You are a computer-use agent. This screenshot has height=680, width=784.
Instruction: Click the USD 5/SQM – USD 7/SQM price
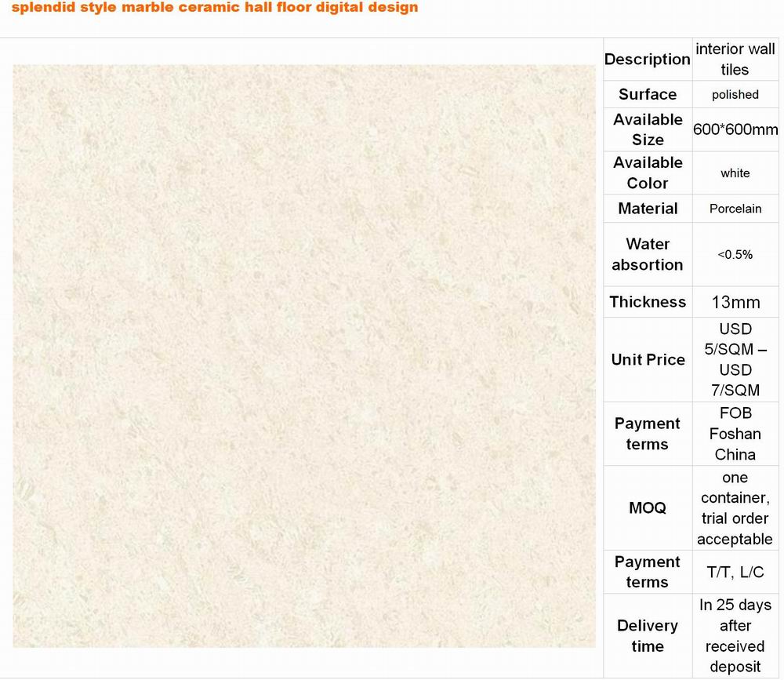coord(735,360)
